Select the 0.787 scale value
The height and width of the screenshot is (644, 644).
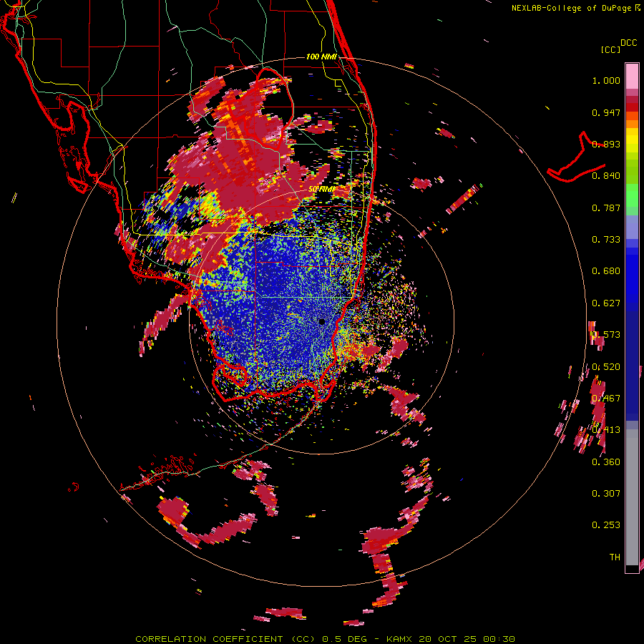tap(606, 208)
